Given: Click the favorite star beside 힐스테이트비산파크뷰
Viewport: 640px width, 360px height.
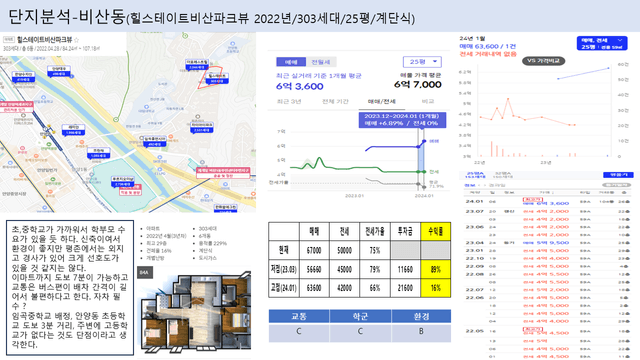Looking at the screenshot, I should click(x=76, y=40).
